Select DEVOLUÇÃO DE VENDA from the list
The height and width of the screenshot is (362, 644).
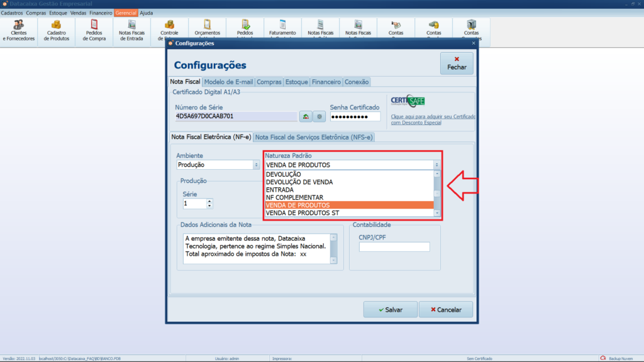point(299,182)
